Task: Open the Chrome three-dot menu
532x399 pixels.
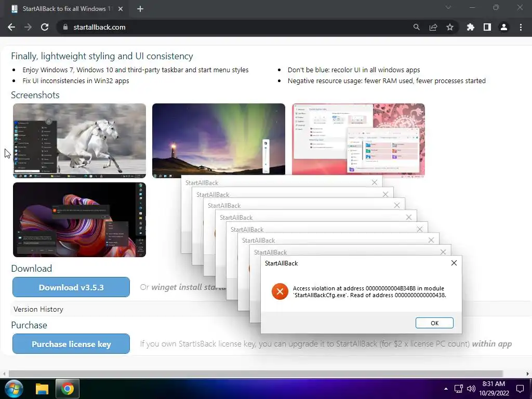Action: pos(521,27)
